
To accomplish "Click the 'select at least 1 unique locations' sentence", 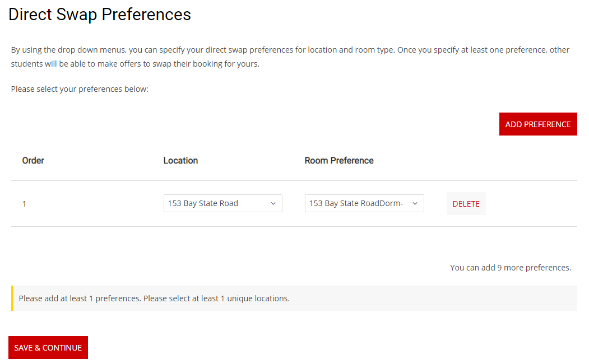I will pyautogui.click(x=216, y=298).
